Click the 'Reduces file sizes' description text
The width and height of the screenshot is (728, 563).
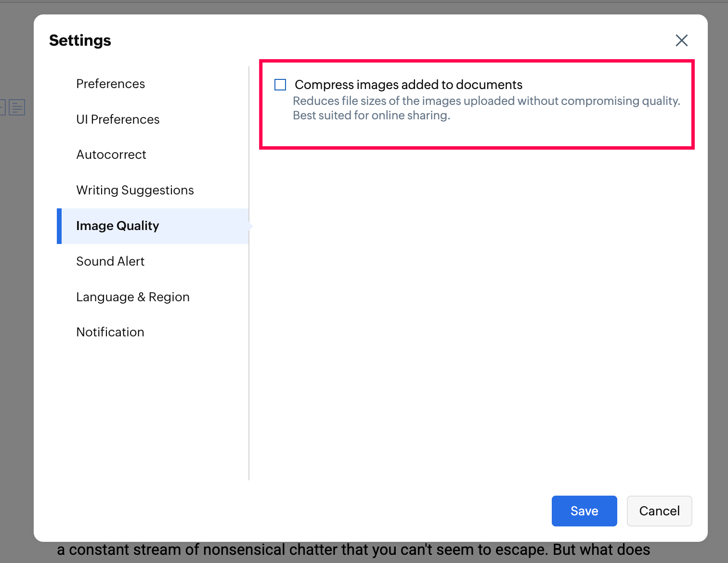[486, 101]
